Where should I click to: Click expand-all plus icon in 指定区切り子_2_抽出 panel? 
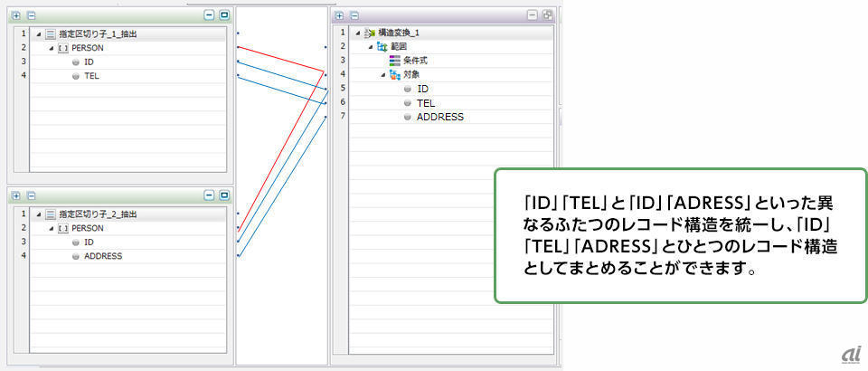point(16,195)
